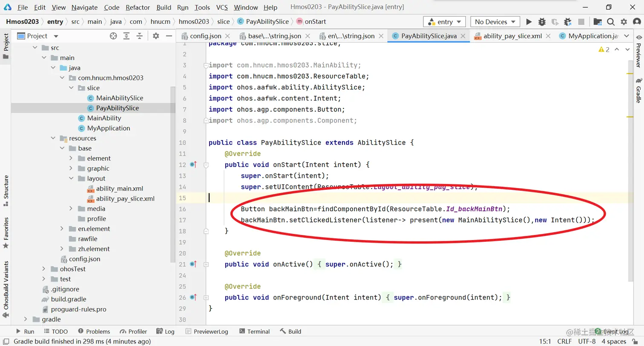644x346 pixels.
Task: Go to next highlighted error arrow
Action: [627, 49]
